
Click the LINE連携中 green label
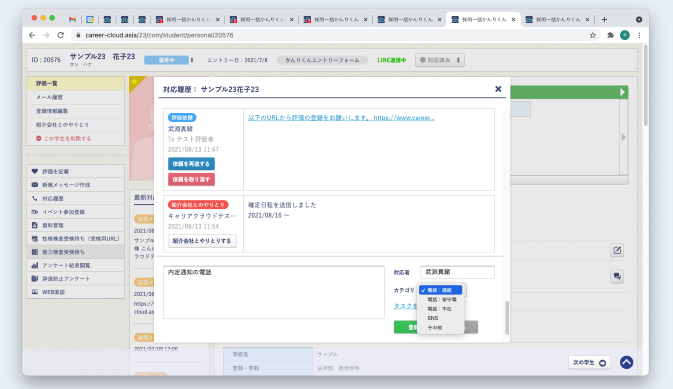[x=391, y=60]
